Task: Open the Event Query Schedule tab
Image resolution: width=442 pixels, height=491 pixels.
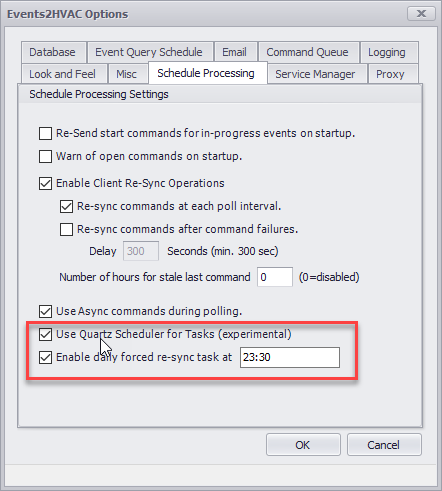Action: coord(150,52)
